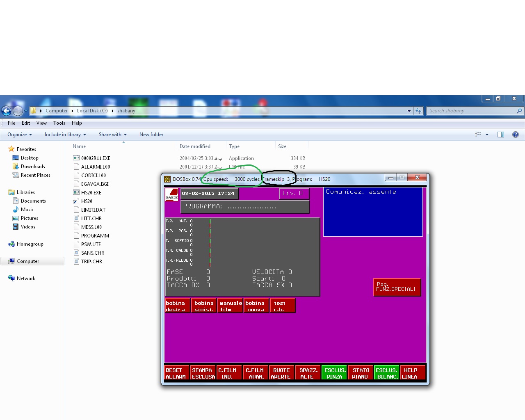Screen dimensions: 525x420
Task: Click the search magnifier icon
Action: 519,111
